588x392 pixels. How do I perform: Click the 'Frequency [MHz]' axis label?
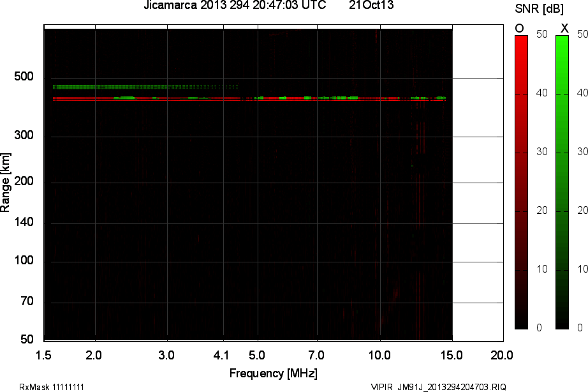(274, 373)
